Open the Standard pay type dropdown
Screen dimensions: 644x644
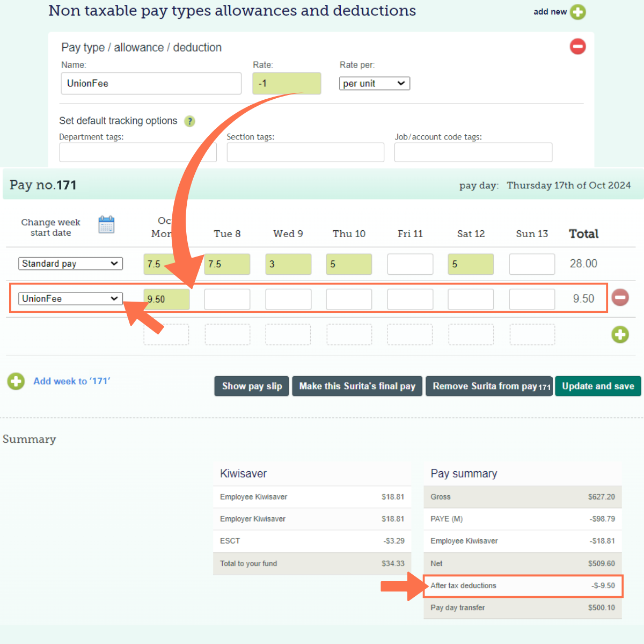(x=70, y=264)
